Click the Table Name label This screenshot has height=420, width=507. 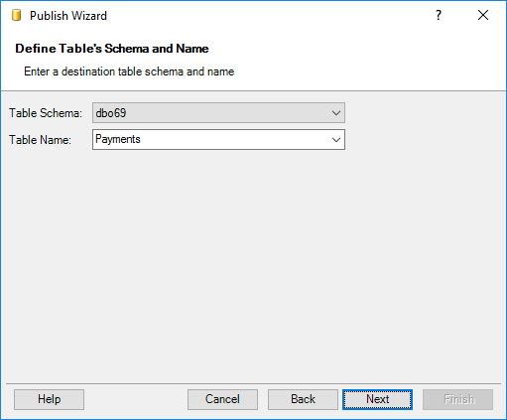tap(40, 140)
